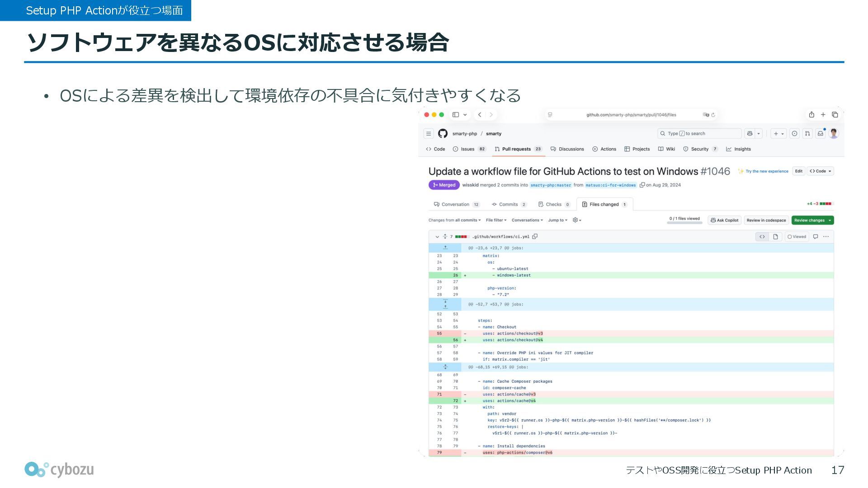Click the GitHub search field
Viewport: 868px width, 488px height.
pos(698,133)
